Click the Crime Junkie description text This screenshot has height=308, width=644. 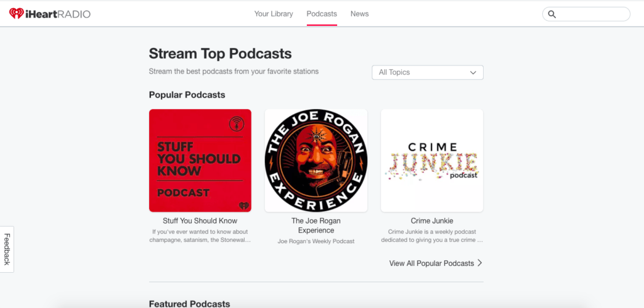point(432,236)
